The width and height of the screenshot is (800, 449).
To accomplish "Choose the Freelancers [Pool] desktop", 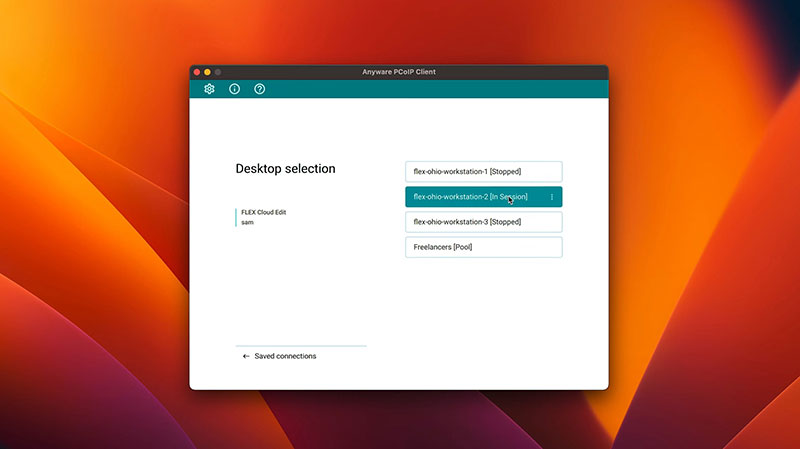I will pos(483,247).
